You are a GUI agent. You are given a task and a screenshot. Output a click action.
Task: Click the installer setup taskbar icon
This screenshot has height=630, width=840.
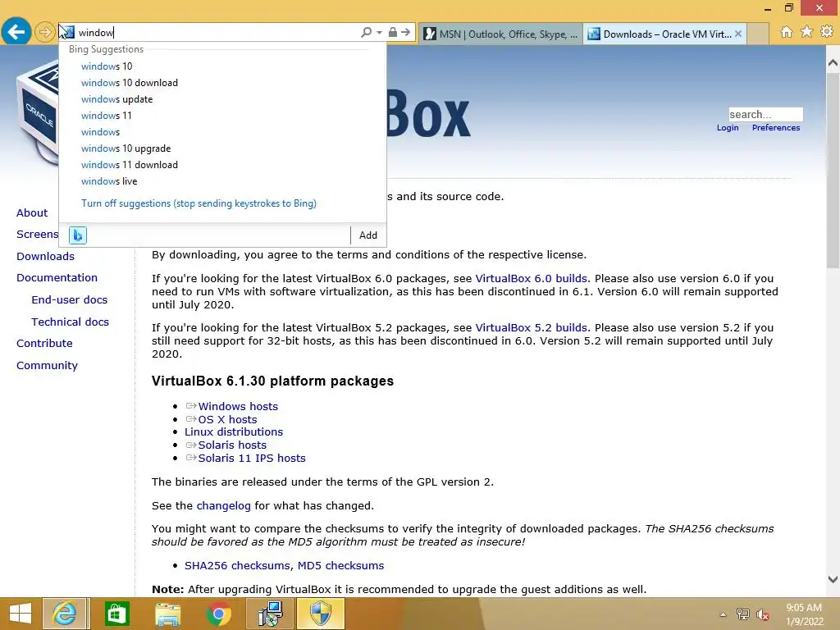(270, 614)
